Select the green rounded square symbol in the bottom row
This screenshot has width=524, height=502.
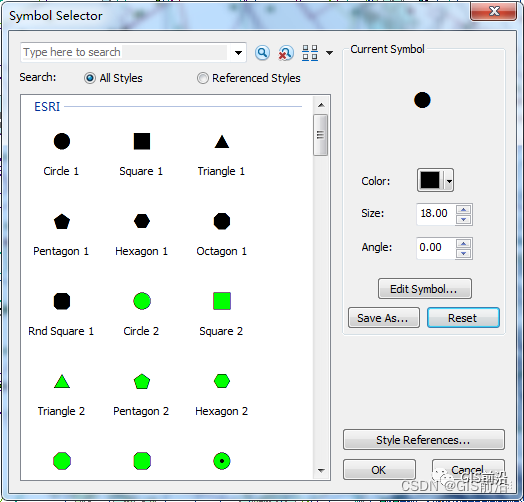(142, 461)
